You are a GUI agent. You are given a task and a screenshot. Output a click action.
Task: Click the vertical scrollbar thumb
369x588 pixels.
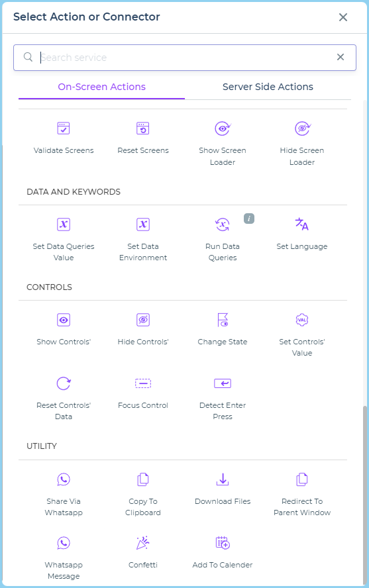pos(365,494)
